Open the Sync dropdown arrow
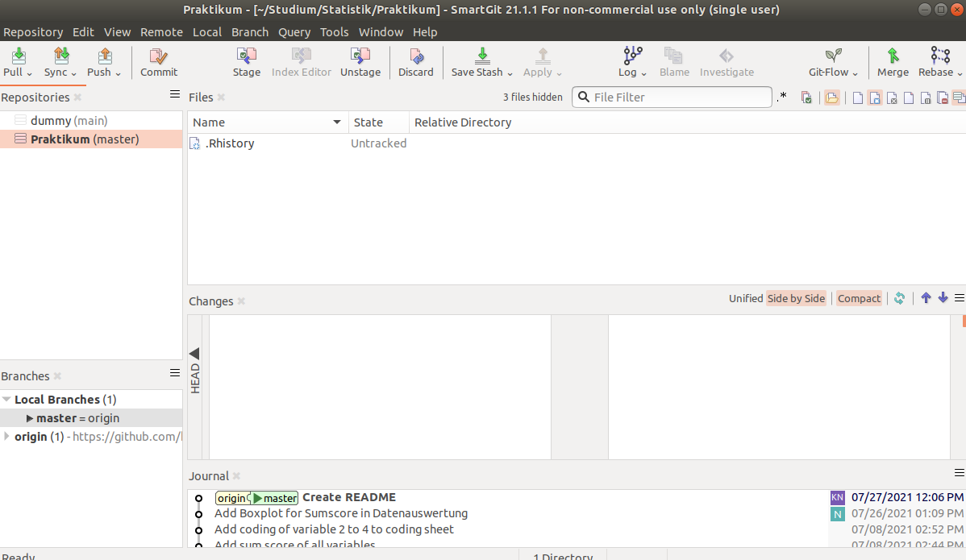This screenshot has height=560, width=966. tap(73, 73)
